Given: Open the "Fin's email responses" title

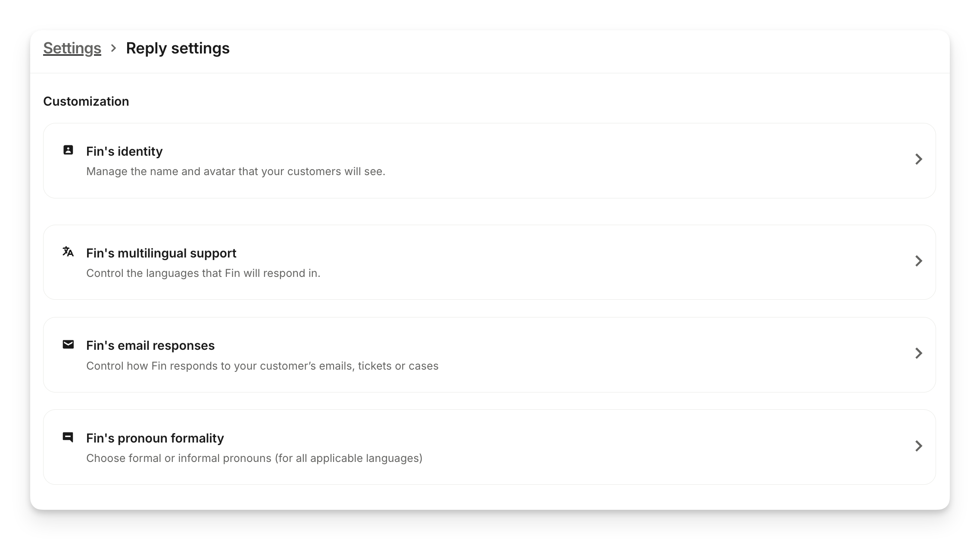Looking at the screenshot, I should click(150, 345).
